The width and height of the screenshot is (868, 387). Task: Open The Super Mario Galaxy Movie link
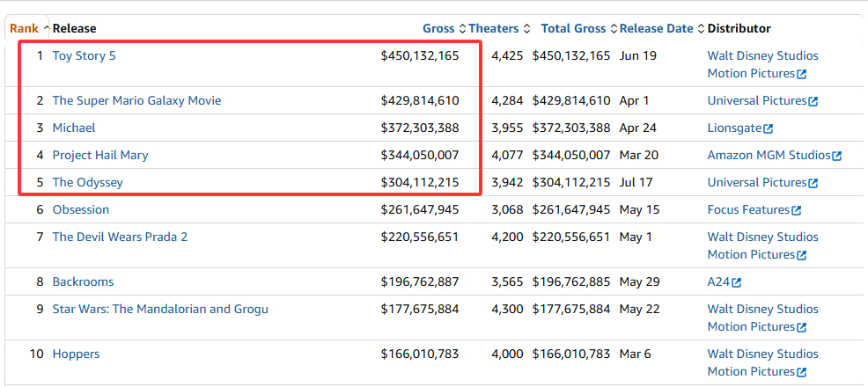click(136, 100)
